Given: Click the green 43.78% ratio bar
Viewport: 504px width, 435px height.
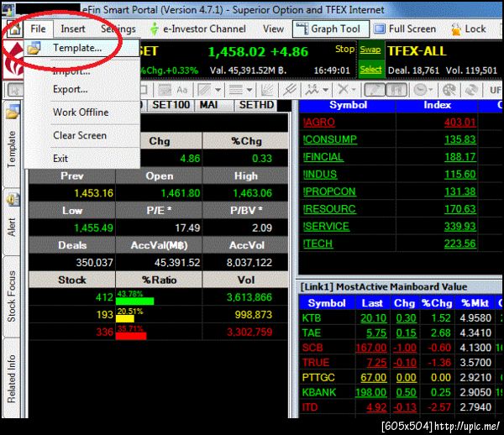Looking at the screenshot, I should pyautogui.click(x=134, y=301).
